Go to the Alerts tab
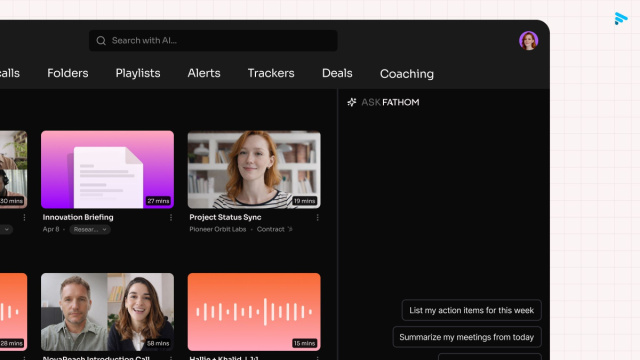Screen dimensions: 640x360 click(x=204, y=73)
